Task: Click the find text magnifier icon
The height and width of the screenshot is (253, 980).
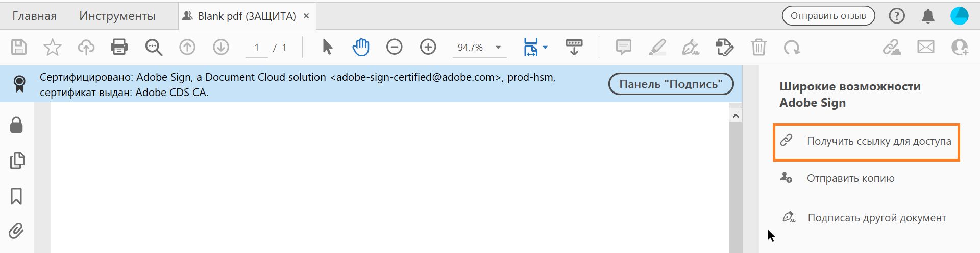Action: 153,47
